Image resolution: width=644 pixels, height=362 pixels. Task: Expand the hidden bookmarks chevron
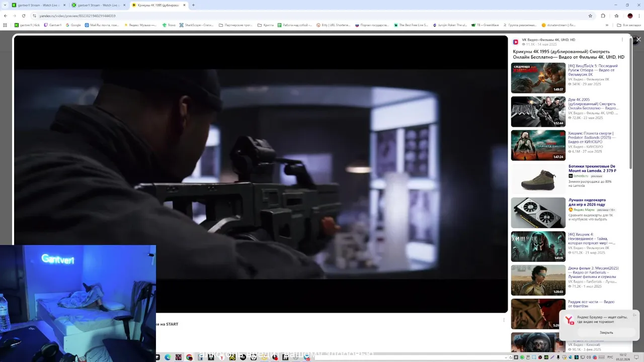[x=607, y=25]
